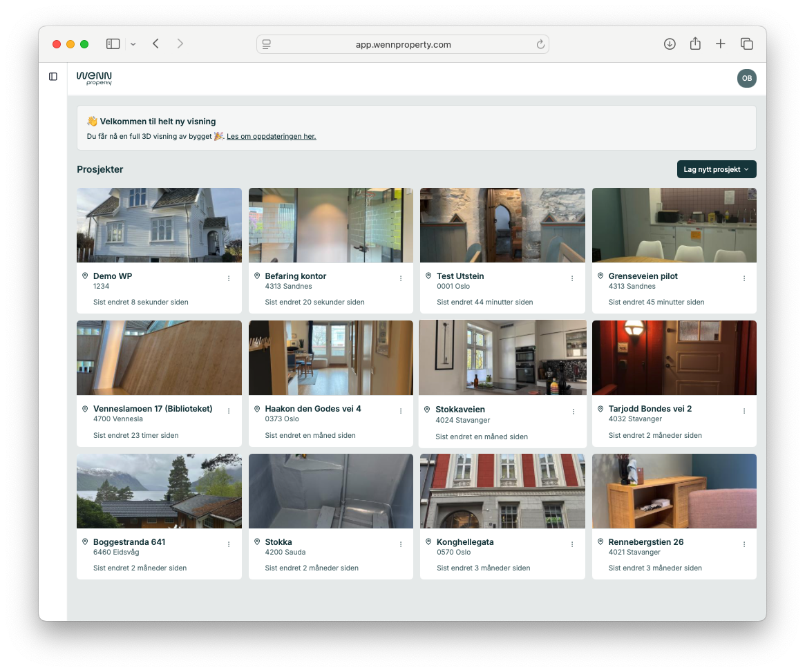Select 'Haakon den Godes vei 4' title
Viewport: 805px width, 672px height.
pyautogui.click(x=312, y=409)
